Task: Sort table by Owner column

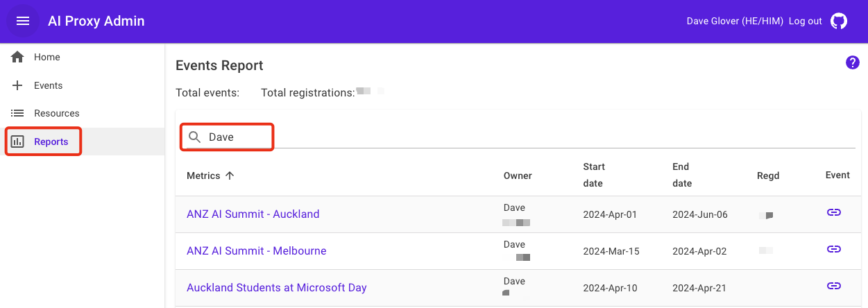Action: pyautogui.click(x=518, y=176)
